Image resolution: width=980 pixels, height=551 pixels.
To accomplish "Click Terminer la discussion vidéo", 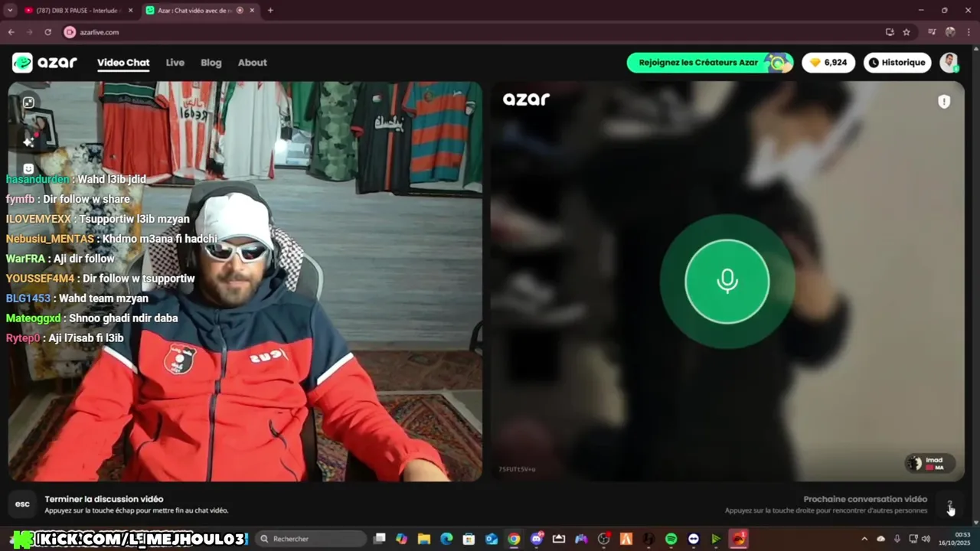I will [x=104, y=499].
